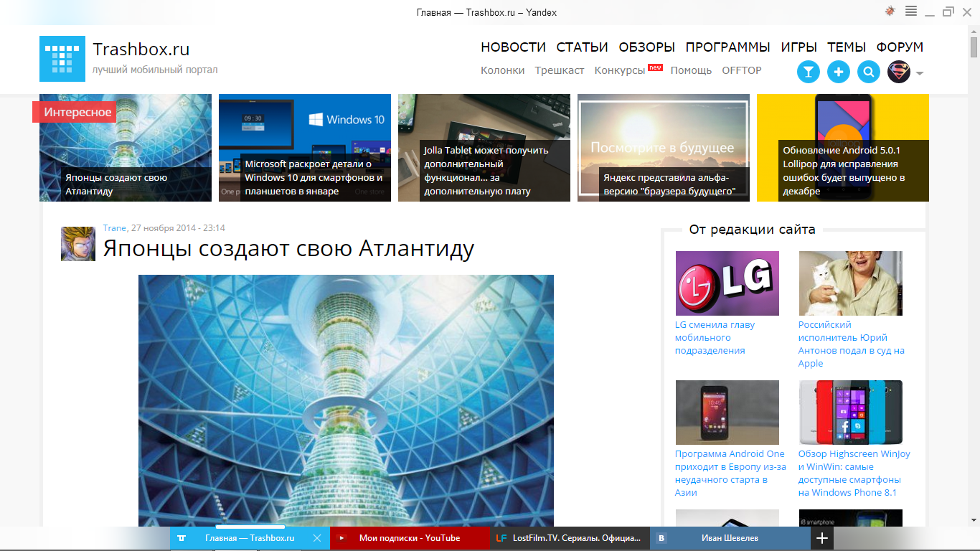Open the Highscreen WinJoy colorful phones thumbnail
Screen dimensions: 980x551
click(x=850, y=413)
